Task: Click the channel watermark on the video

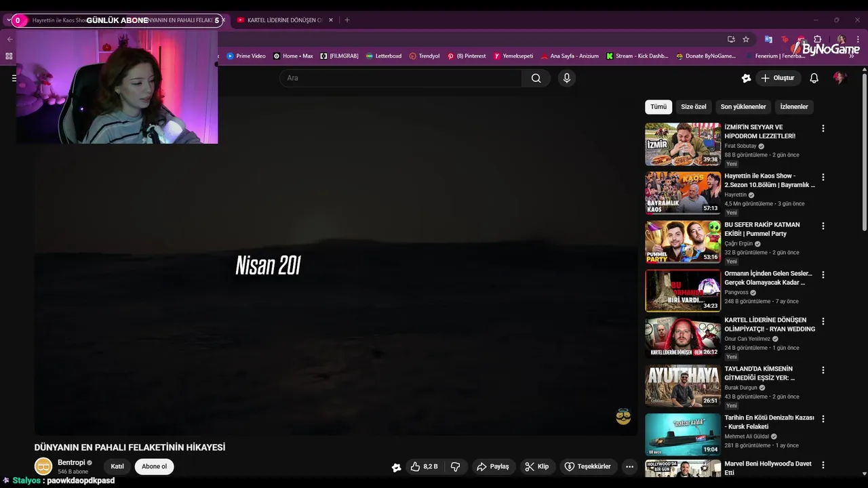Action: 623,417
